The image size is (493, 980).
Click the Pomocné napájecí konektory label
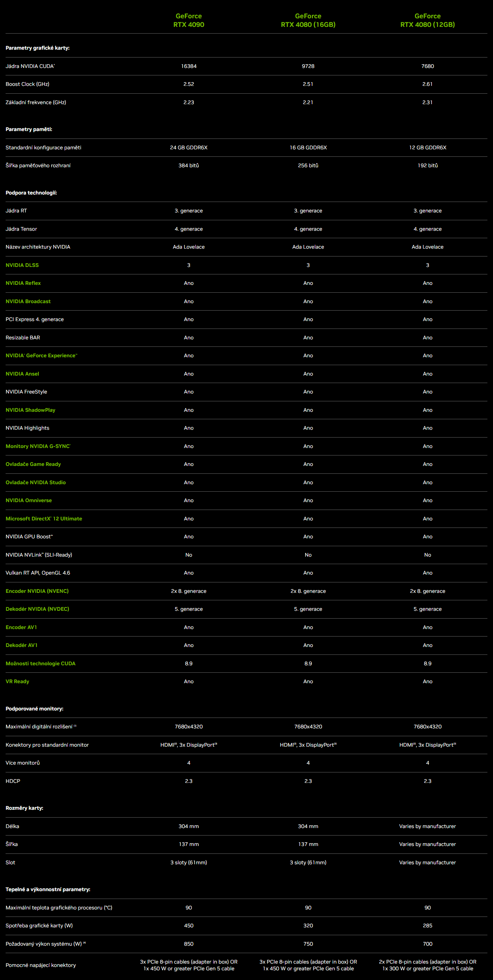click(x=41, y=965)
